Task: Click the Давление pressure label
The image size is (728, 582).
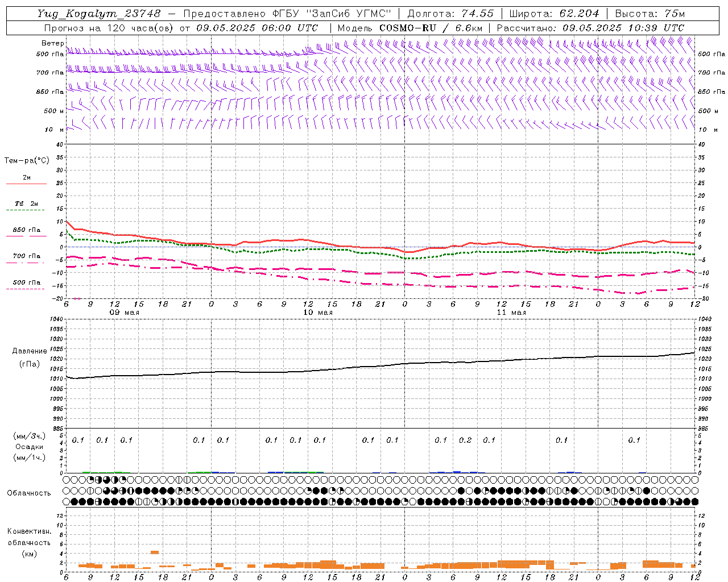Action: point(30,351)
